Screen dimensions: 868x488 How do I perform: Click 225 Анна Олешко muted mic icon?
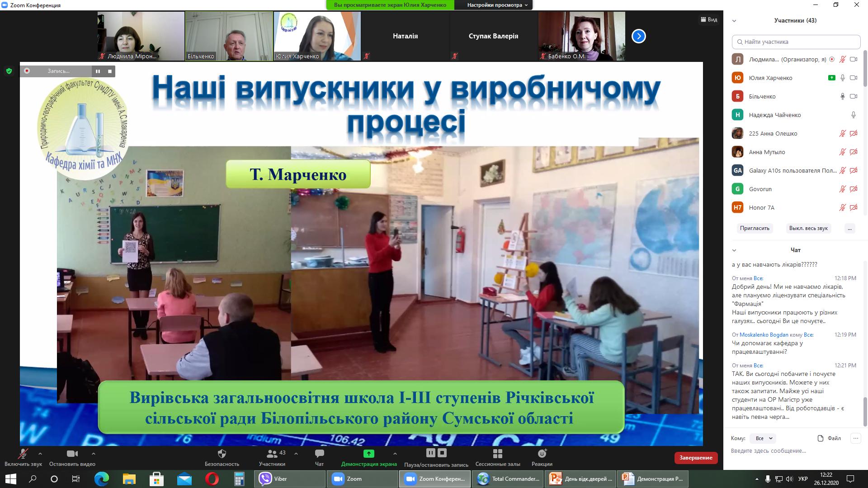pos(842,133)
